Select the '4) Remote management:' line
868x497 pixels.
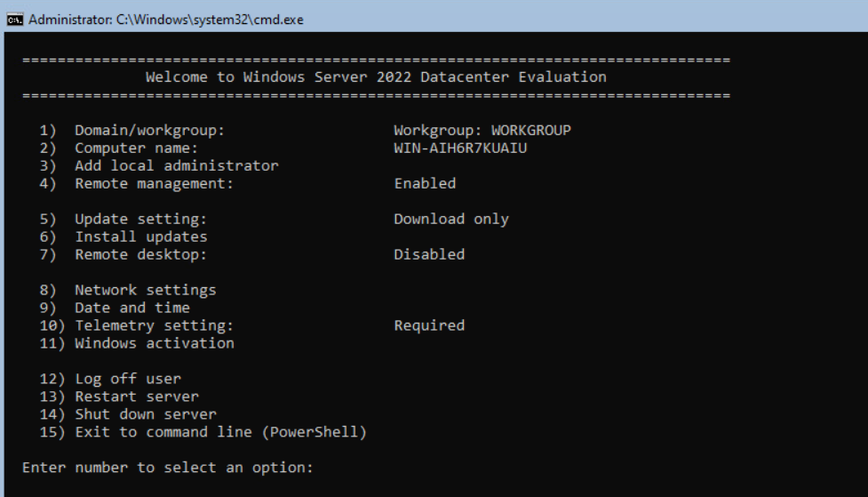point(136,184)
